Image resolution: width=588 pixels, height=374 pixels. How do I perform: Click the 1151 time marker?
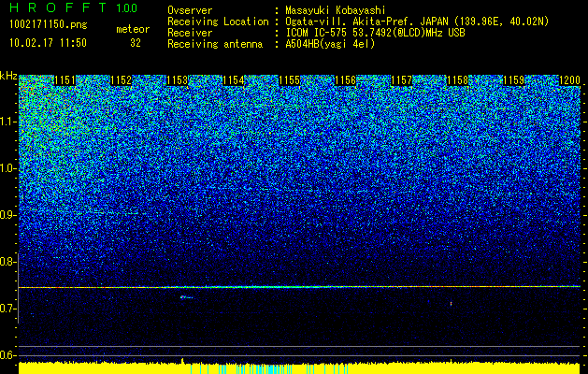pos(65,80)
